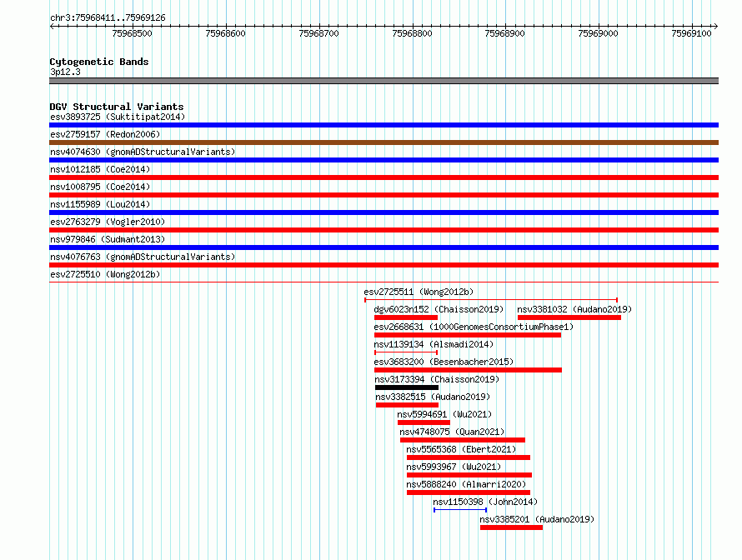Open nsv3381032 (Audano2019) label
Image resolution: width=742 pixels, height=560 pixels.
574,309
